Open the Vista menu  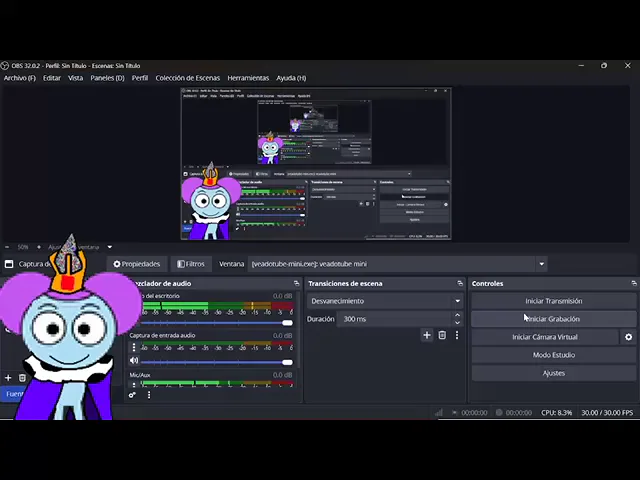pyautogui.click(x=76, y=78)
